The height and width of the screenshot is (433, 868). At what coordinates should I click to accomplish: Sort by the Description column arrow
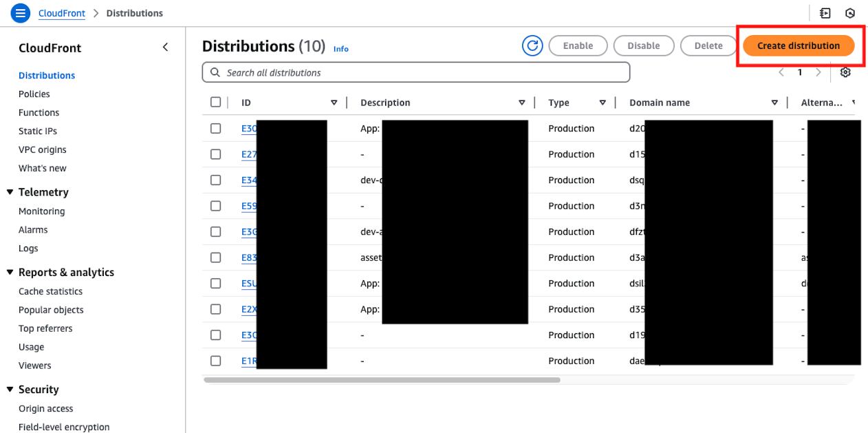522,103
